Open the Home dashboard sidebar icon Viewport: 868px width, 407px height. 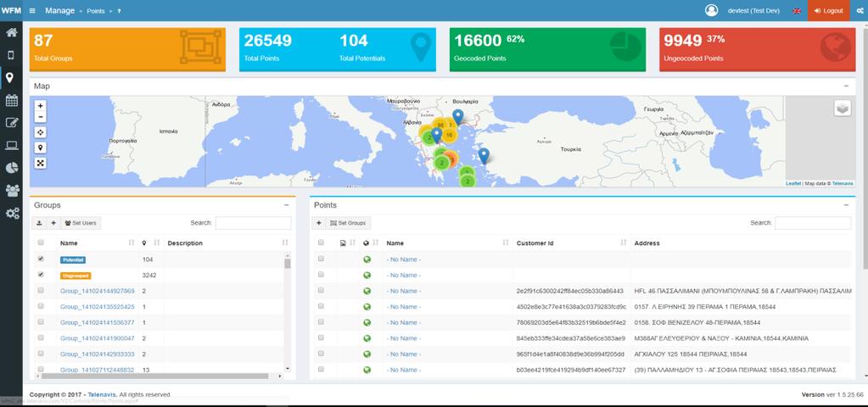(11, 32)
